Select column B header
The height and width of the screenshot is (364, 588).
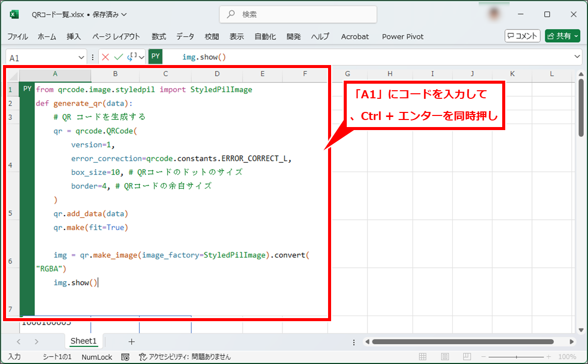click(115, 74)
